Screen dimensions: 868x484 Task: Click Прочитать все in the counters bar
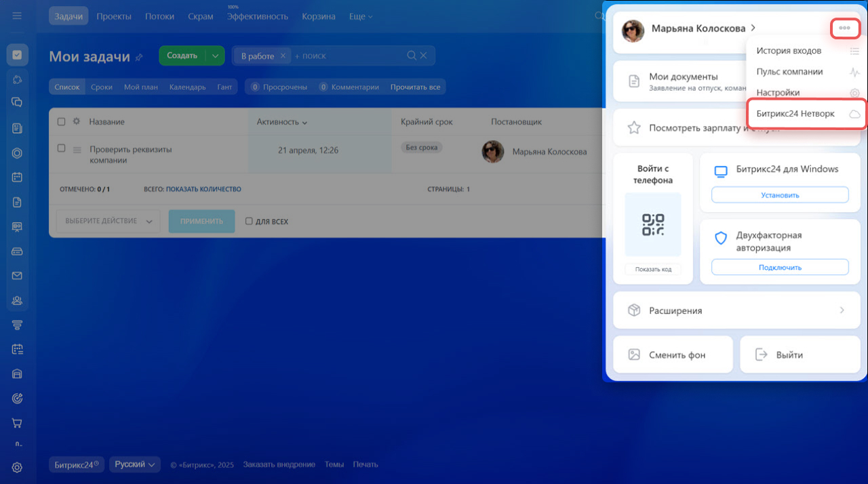[415, 87]
